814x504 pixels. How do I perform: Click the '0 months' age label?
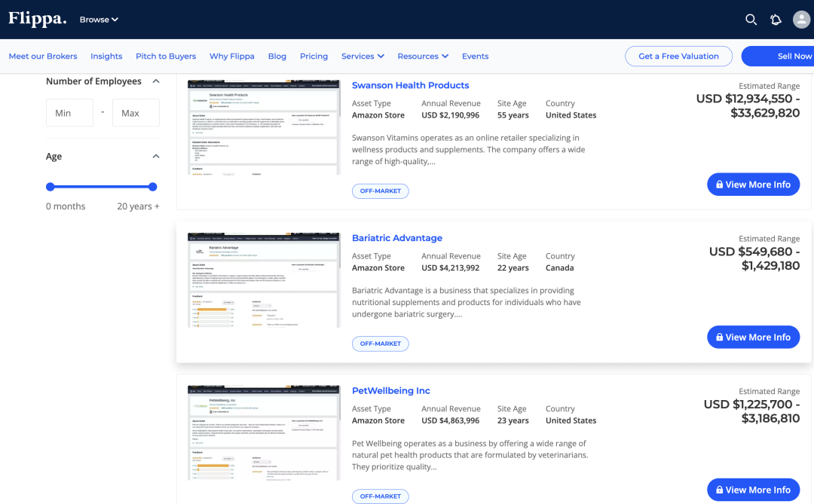click(66, 206)
